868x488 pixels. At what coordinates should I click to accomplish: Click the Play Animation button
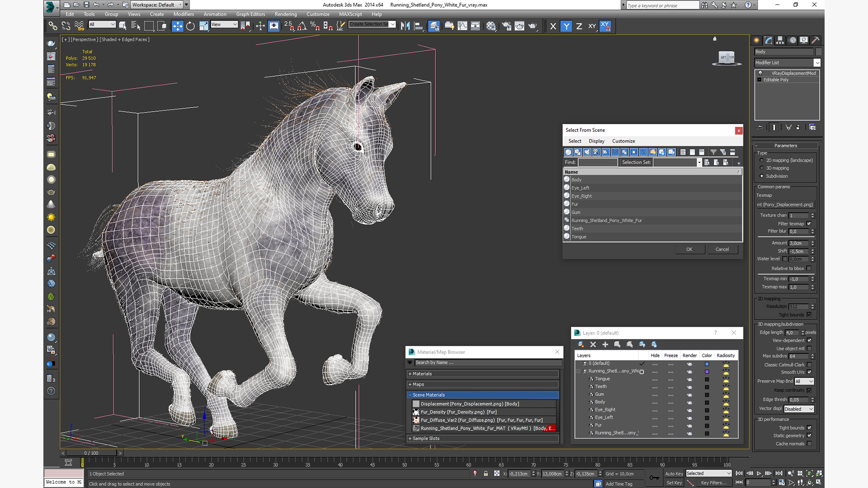[x=759, y=473]
